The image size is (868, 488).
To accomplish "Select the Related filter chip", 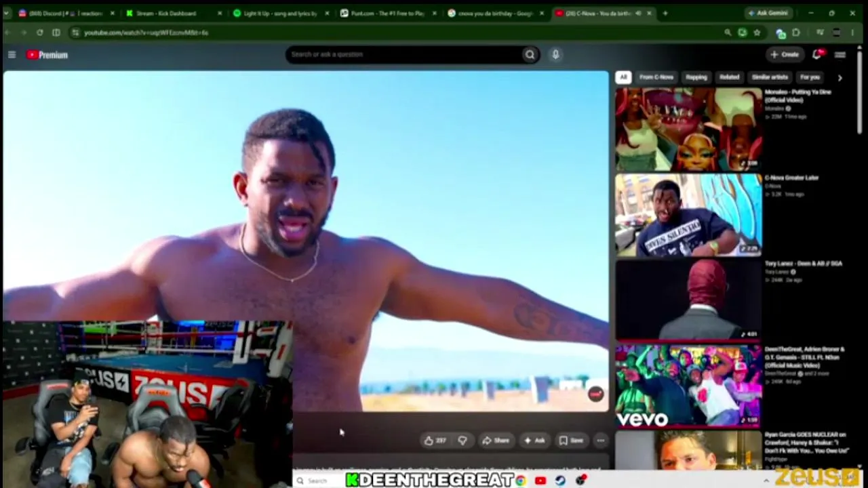I will point(729,77).
